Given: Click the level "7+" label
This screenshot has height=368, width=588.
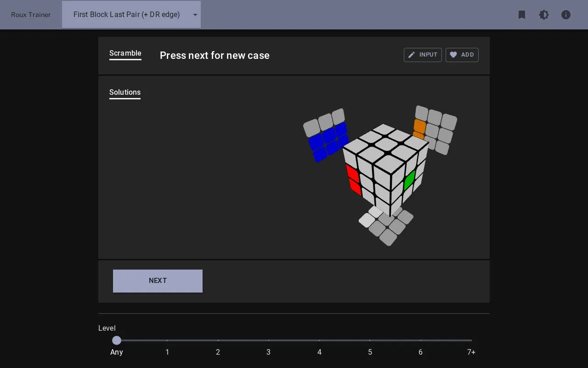Looking at the screenshot, I should point(471,352).
